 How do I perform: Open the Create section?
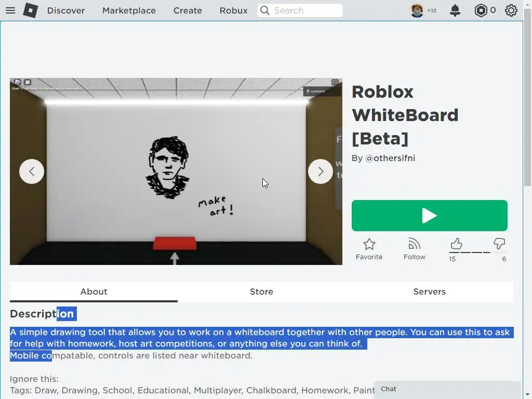tap(188, 10)
